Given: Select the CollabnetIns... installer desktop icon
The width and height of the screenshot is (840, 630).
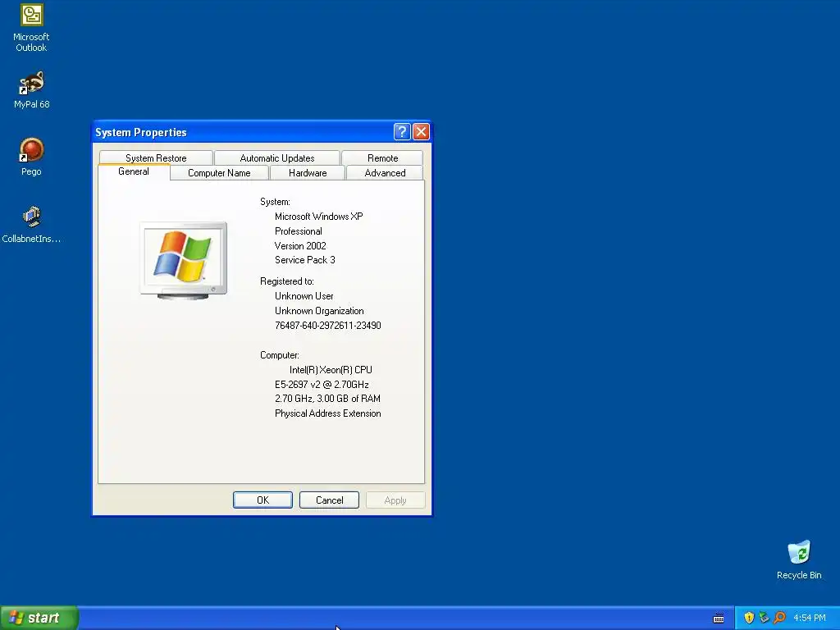Looking at the screenshot, I should tap(31, 225).
